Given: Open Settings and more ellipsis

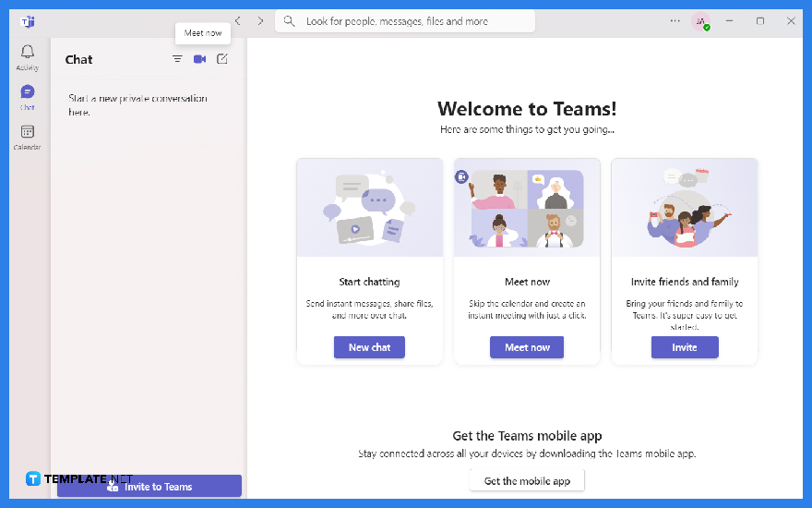Looking at the screenshot, I should [675, 21].
